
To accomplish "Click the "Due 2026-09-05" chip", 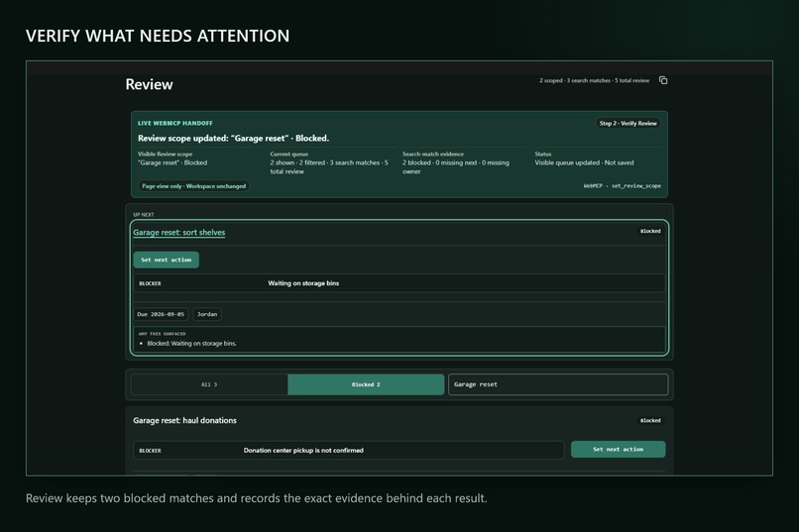I will (x=161, y=314).
